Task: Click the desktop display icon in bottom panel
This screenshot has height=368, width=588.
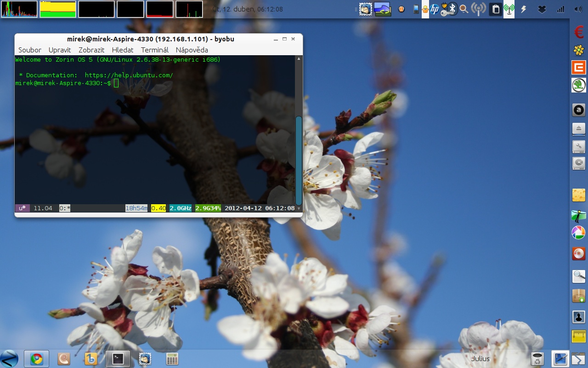Action: [x=560, y=359]
